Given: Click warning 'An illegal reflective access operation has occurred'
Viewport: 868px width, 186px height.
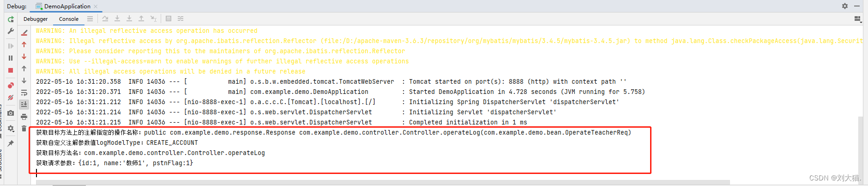Looking at the screenshot, I should 146,31.
